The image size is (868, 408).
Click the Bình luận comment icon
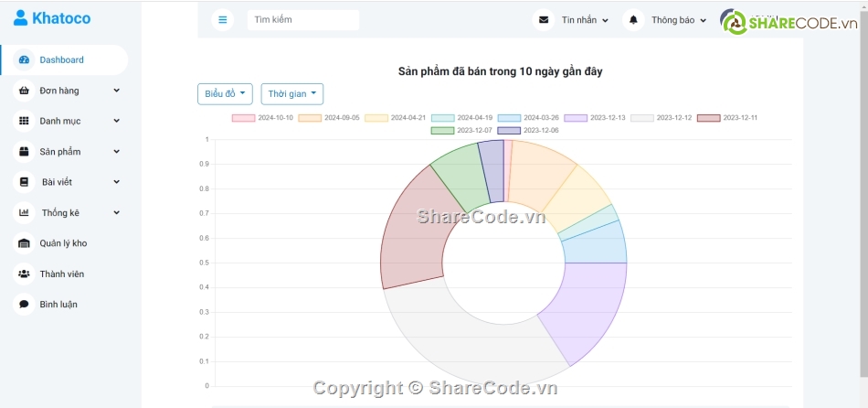pyautogui.click(x=24, y=305)
